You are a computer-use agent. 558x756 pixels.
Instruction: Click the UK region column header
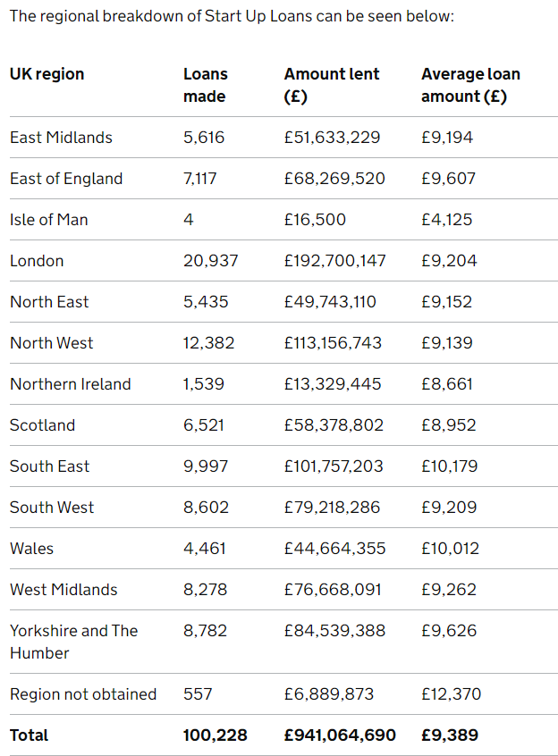point(46,74)
